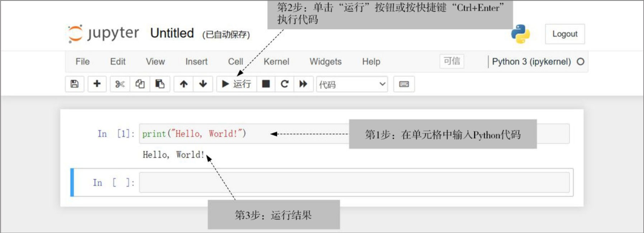Restart the kernel with the circular arrow icon
The image size is (644, 233).
285,84
